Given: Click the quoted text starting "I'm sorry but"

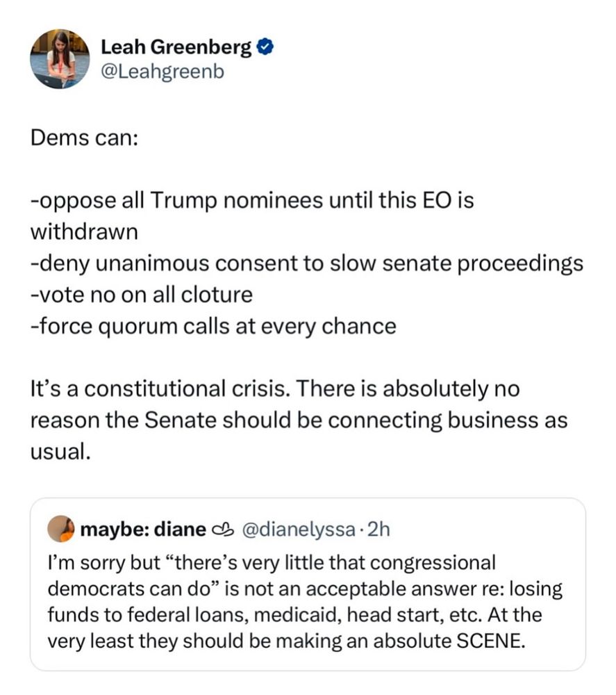Looking at the screenshot, I should coord(271,560).
